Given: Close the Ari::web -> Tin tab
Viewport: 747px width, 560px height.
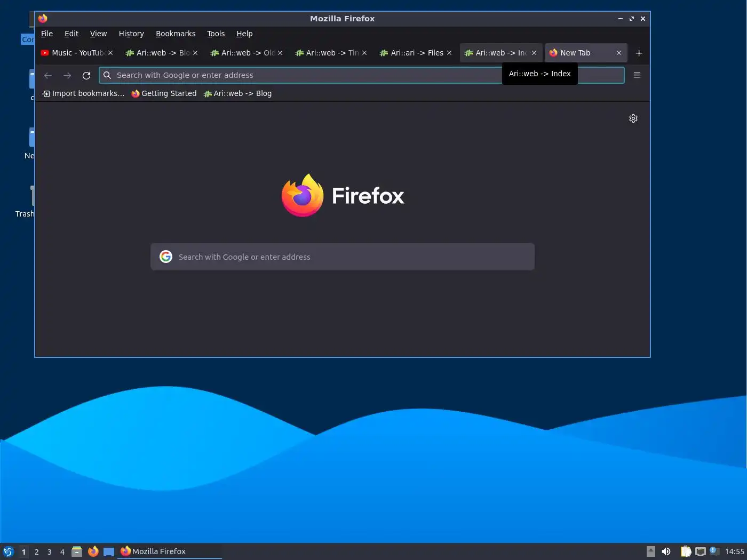Looking at the screenshot, I should pos(364,53).
